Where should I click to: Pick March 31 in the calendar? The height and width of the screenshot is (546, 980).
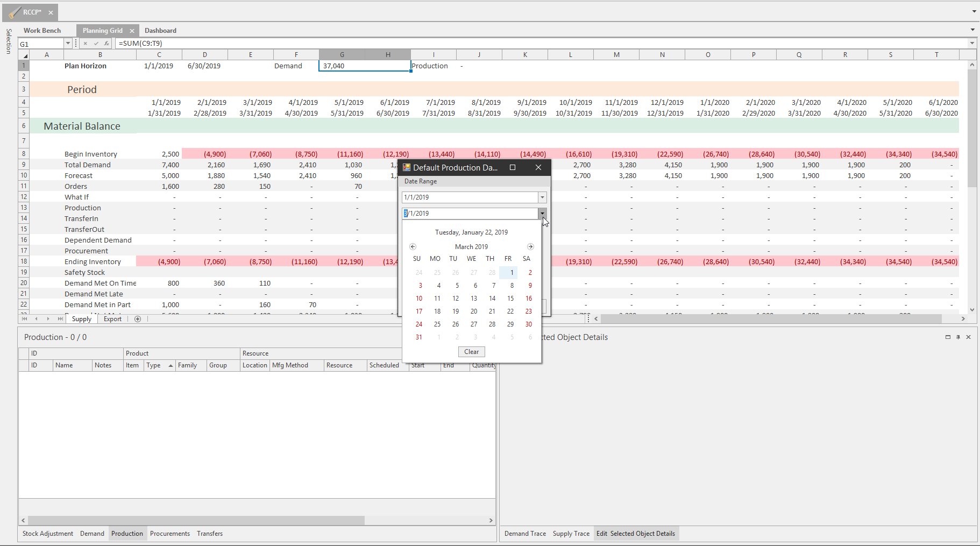pos(419,337)
